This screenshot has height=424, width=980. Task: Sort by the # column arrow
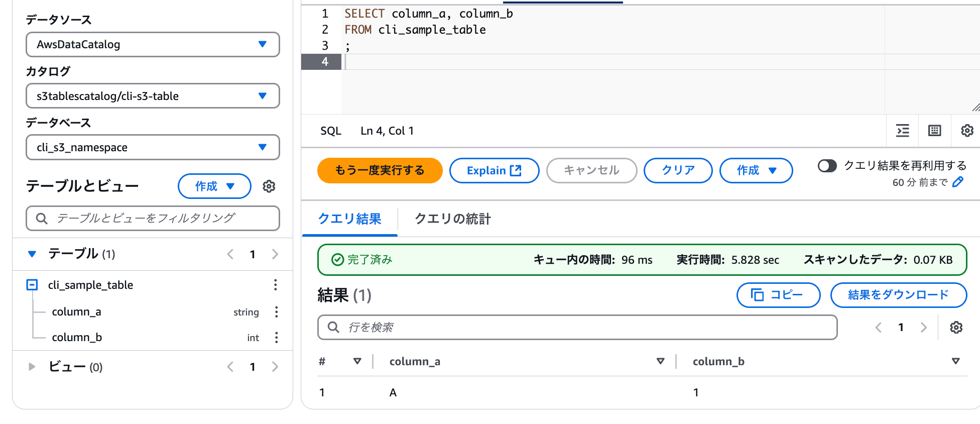pos(357,361)
